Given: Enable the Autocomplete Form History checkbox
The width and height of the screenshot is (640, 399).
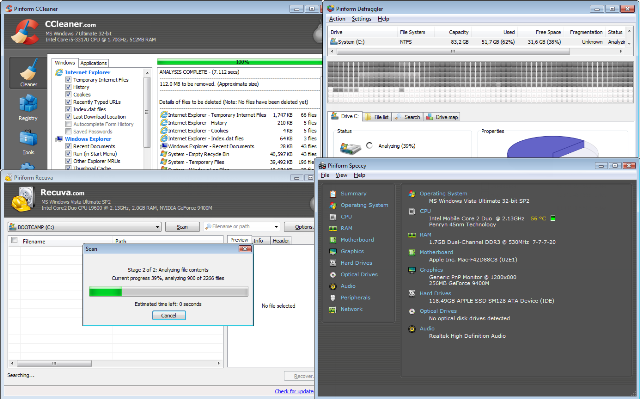Looking at the screenshot, I should point(69,124).
